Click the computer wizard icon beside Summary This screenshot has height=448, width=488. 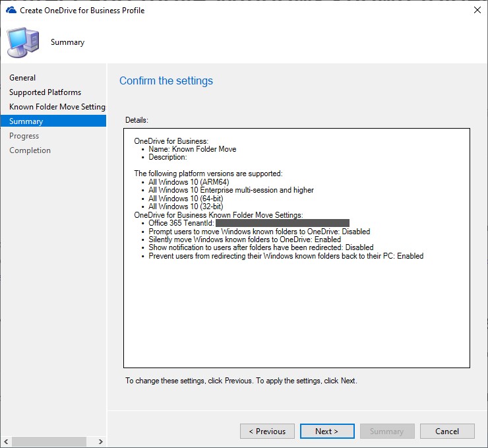pyautogui.click(x=23, y=42)
